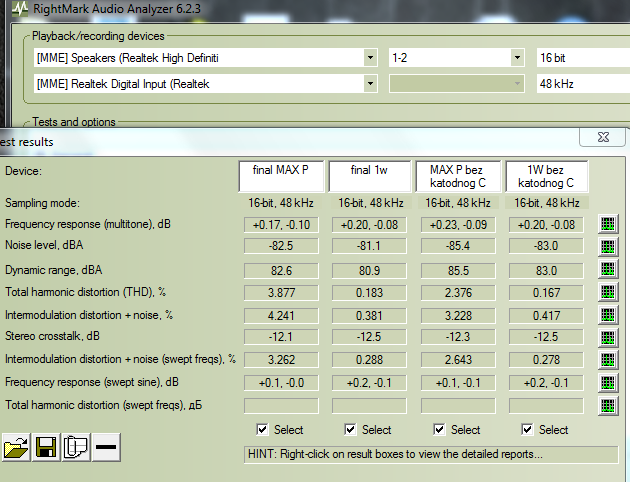The height and width of the screenshot is (482, 630).
Task: Click swept IMD value 0.278
Action: coord(546,360)
